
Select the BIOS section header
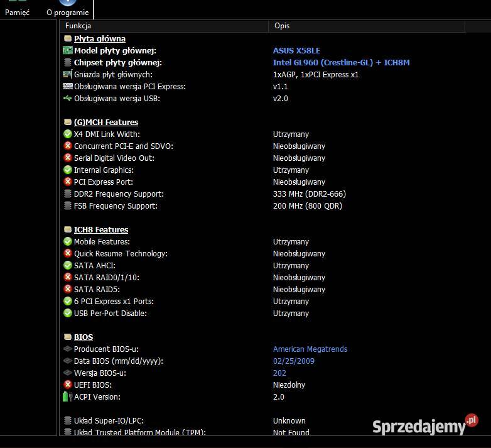pos(84,337)
